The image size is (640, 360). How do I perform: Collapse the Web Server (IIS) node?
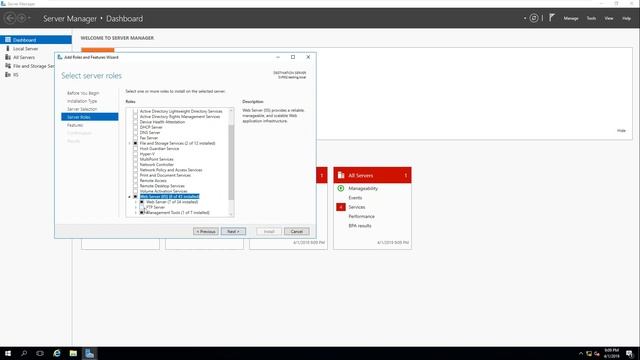129,197
